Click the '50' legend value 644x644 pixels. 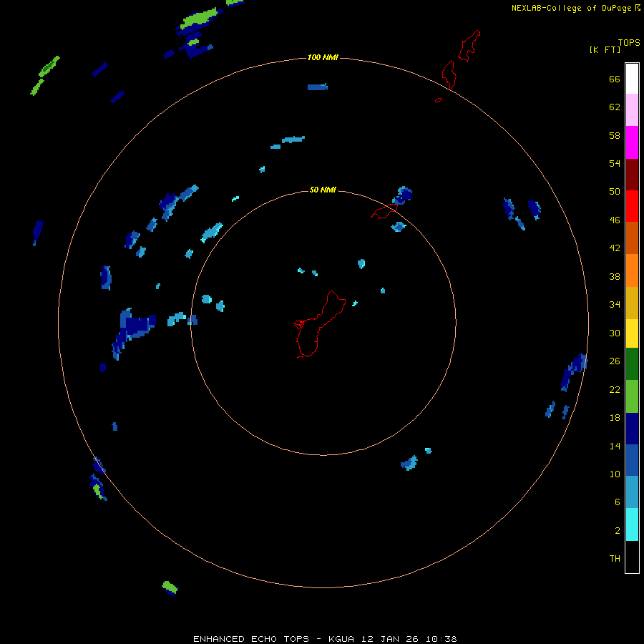click(615, 192)
